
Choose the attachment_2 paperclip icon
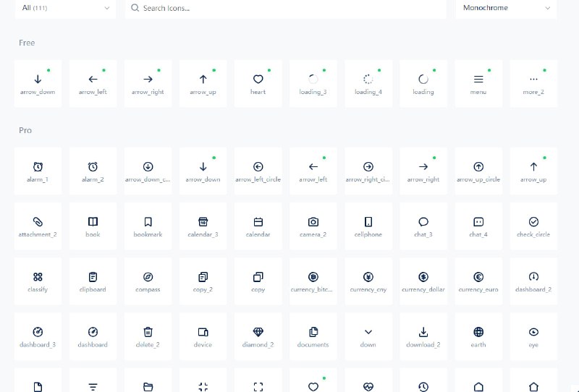(38, 222)
